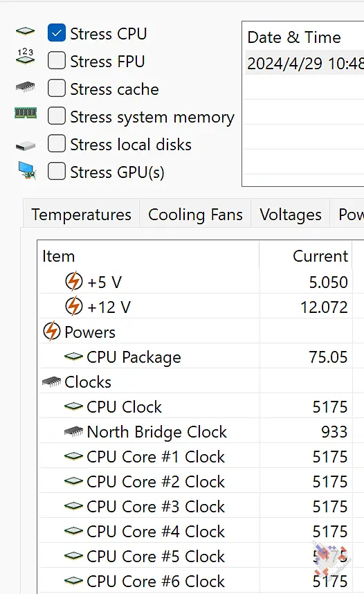Click the lightning bolt icon beside +5 V

[74, 281]
